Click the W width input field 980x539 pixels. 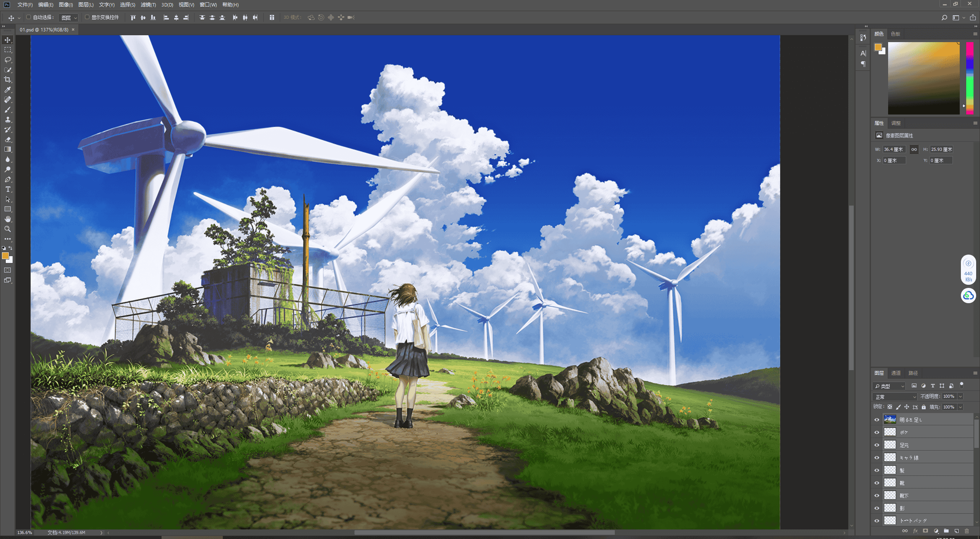(894, 149)
